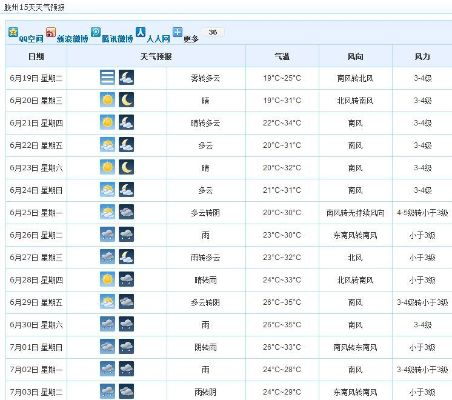The width and height of the screenshot is (452, 400).
Task: Open the 新浪微博 share link text
Action: [72, 39]
